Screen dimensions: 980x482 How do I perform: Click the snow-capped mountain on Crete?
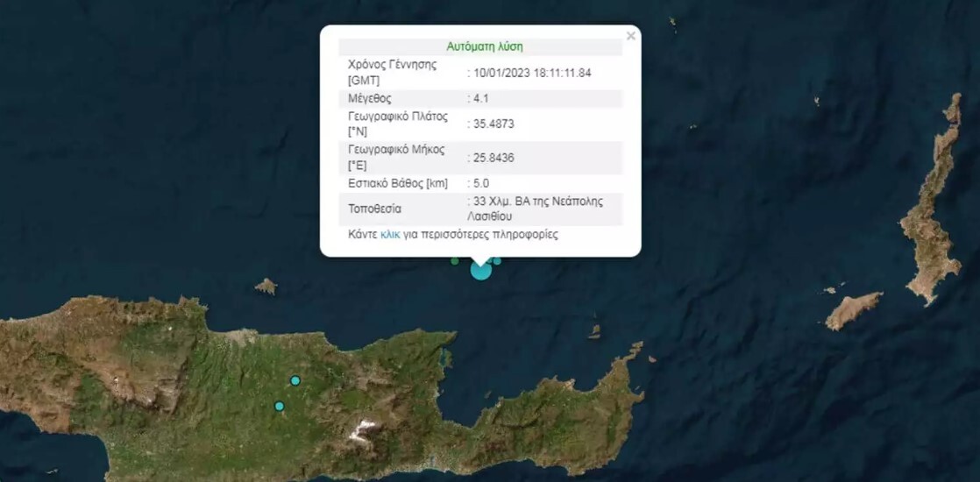[364, 429]
